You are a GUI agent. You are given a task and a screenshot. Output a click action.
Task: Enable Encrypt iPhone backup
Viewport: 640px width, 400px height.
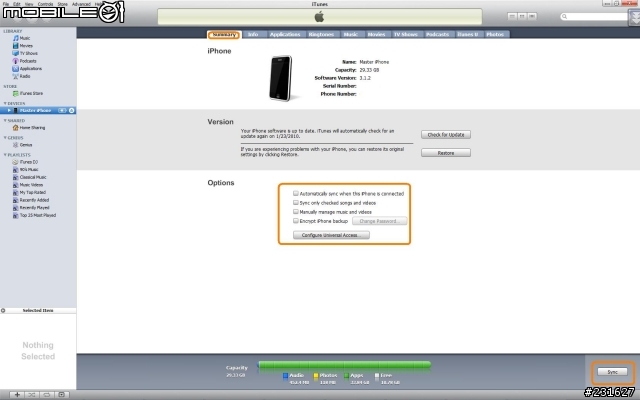pyautogui.click(x=296, y=221)
